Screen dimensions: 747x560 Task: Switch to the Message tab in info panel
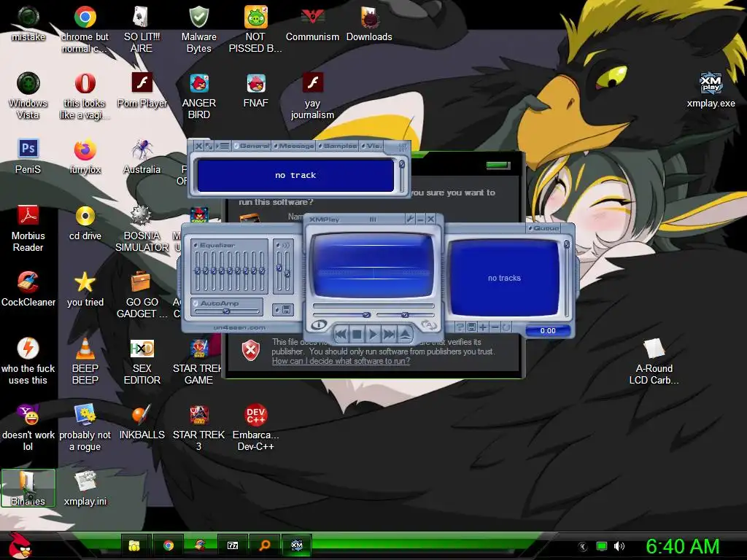pyautogui.click(x=293, y=146)
